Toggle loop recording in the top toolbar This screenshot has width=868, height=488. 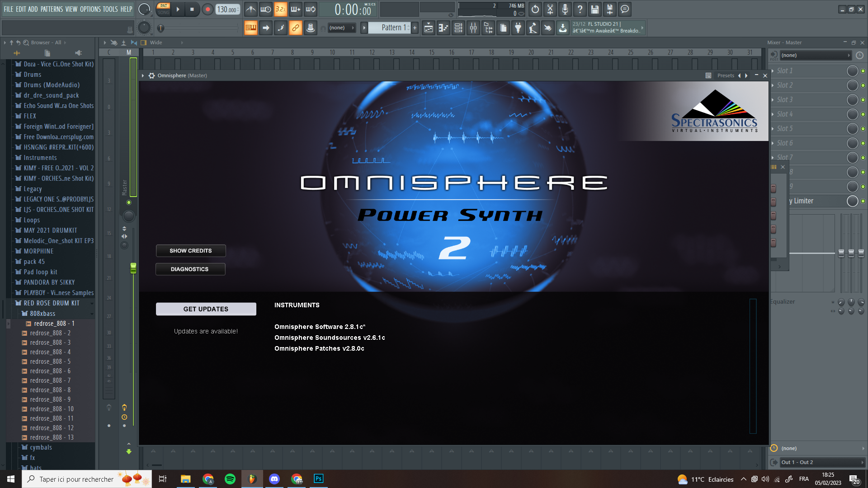[311, 9]
